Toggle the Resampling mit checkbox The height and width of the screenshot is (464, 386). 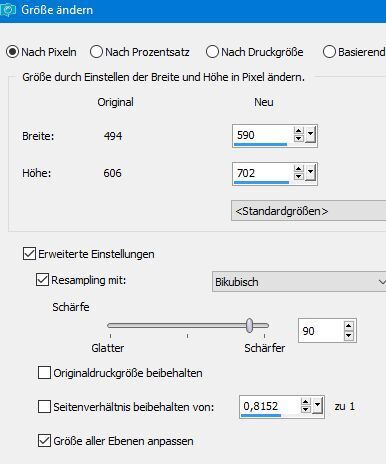coord(42,280)
